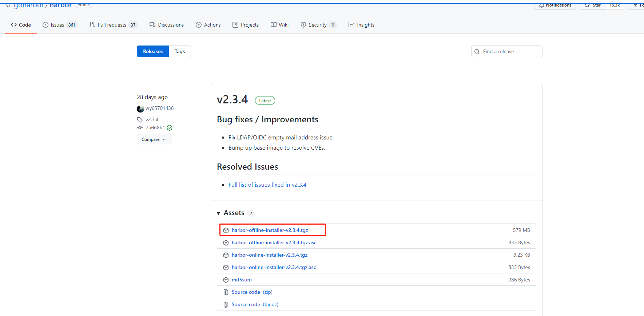The height and width of the screenshot is (316, 644).
Task: Click package icon for offline installer tgz
Action: coord(226,230)
